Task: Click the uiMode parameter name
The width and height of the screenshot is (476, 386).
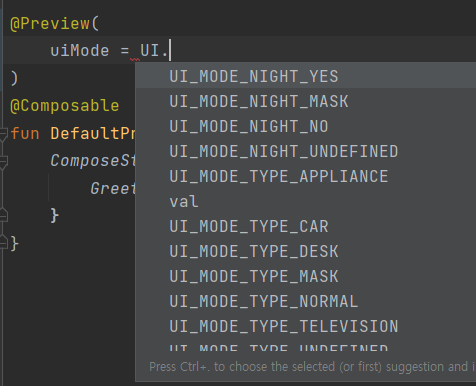Action: 80,51
